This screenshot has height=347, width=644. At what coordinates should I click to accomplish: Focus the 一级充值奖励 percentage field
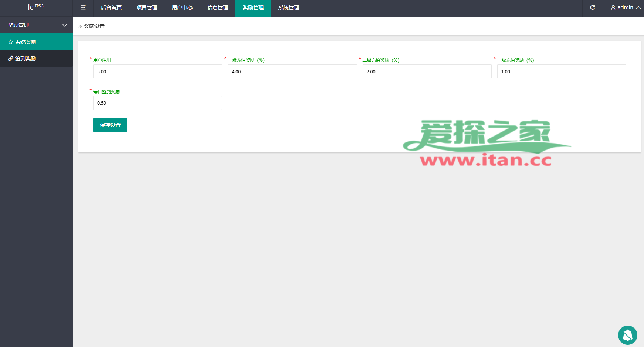click(x=292, y=71)
